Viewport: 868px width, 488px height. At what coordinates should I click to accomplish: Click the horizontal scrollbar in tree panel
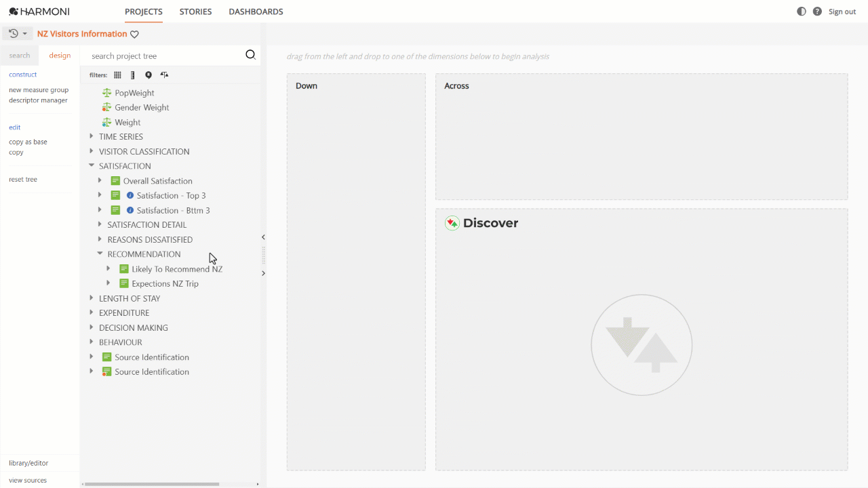click(152, 484)
